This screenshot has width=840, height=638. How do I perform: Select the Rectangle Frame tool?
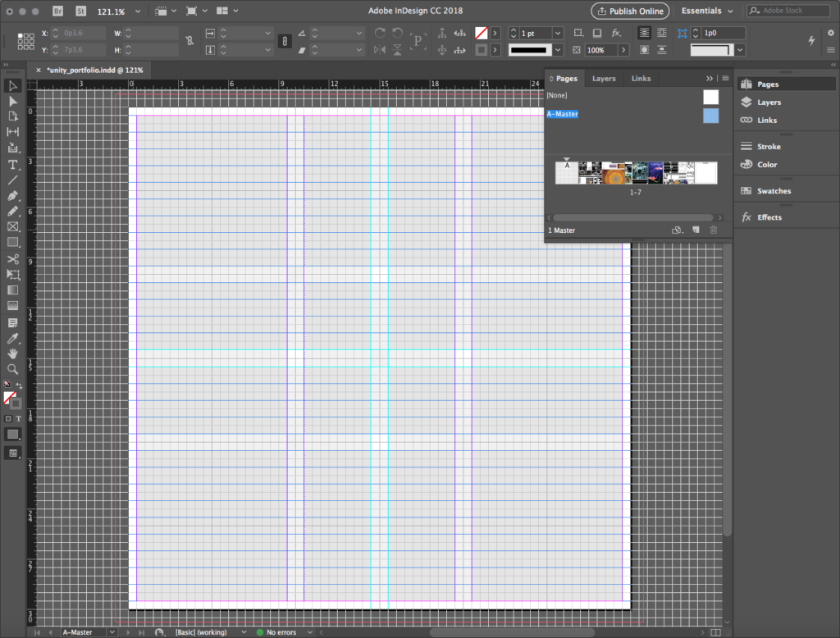13,227
